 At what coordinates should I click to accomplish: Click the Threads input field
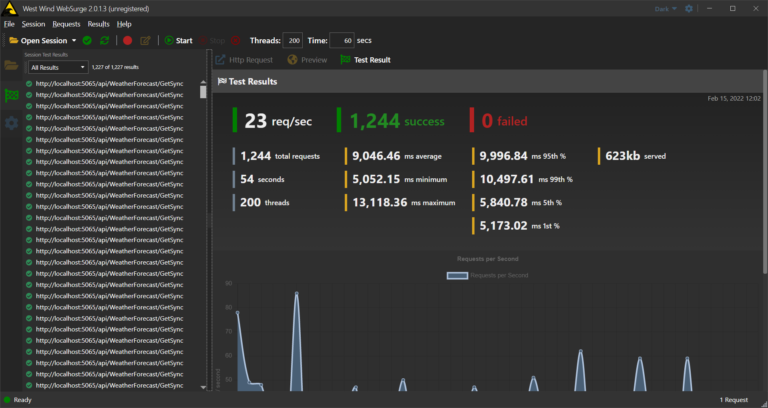pyautogui.click(x=293, y=41)
